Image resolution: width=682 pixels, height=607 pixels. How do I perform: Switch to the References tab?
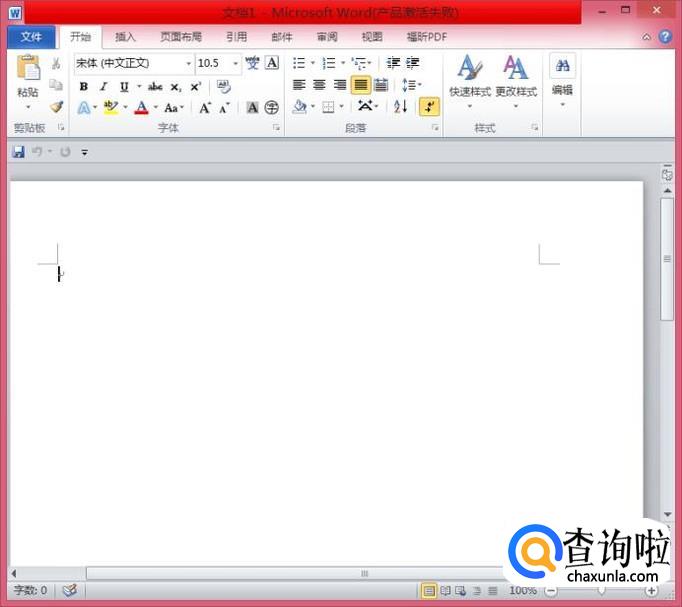click(x=237, y=37)
